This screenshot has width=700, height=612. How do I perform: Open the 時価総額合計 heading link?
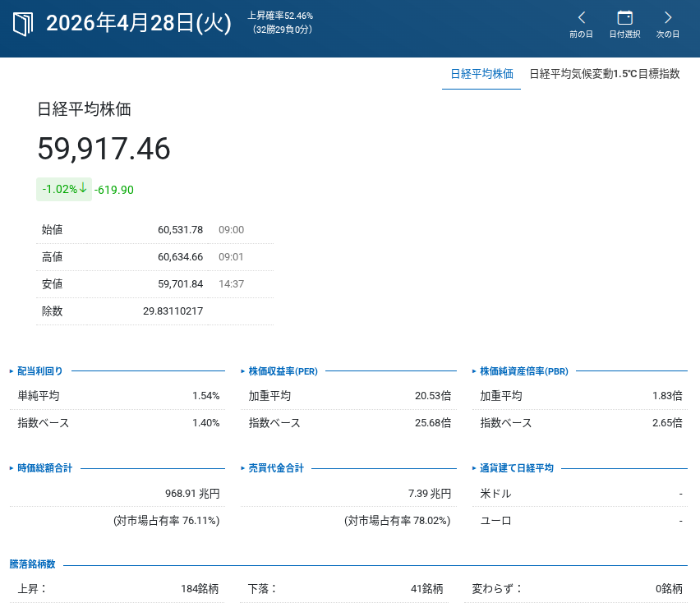click(x=44, y=468)
